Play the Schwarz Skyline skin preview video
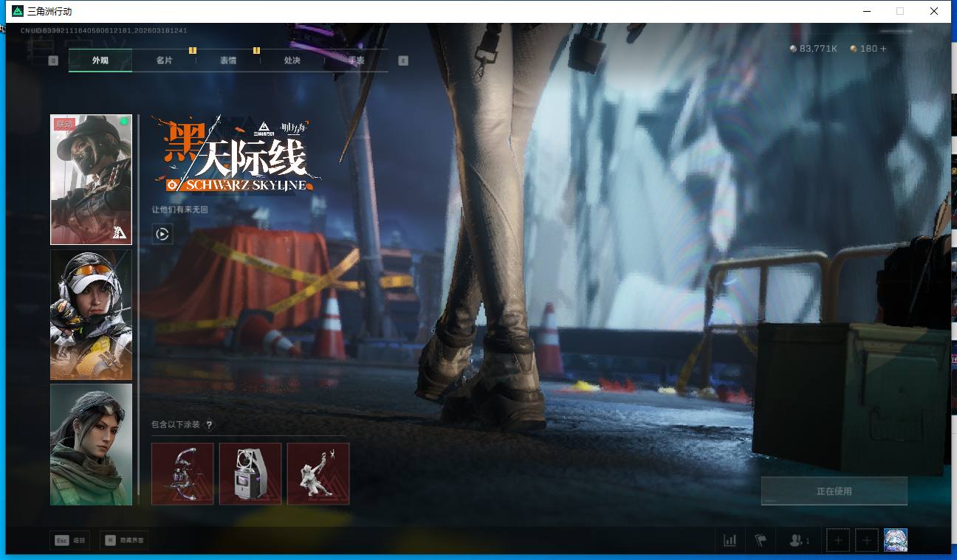The image size is (957, 560). click(x=162, y=235)
